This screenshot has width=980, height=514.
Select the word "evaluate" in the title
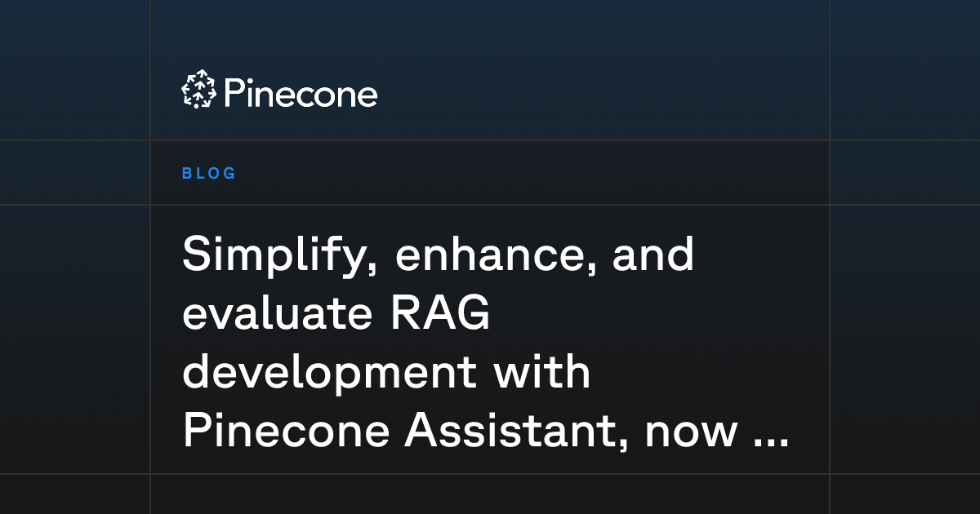point(275,315)
